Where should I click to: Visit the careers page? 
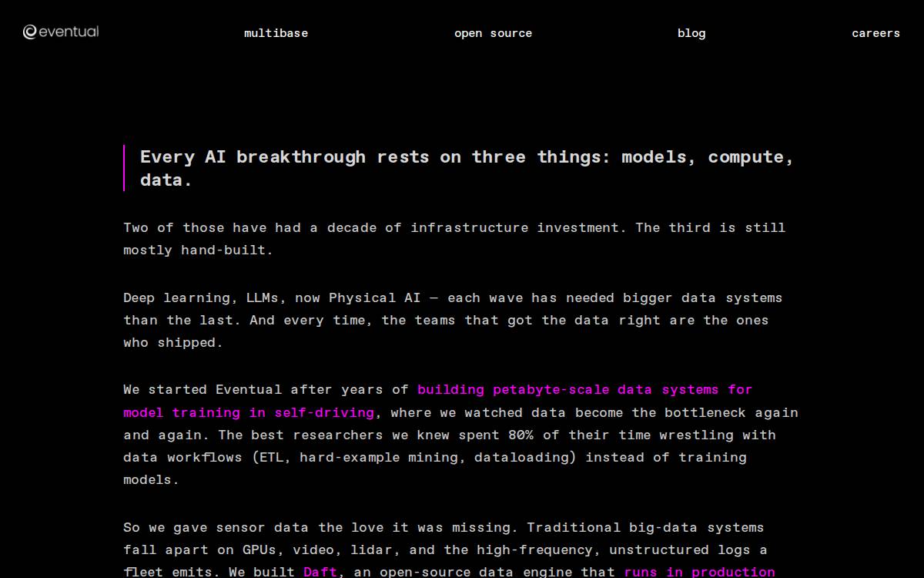point(875,33)
